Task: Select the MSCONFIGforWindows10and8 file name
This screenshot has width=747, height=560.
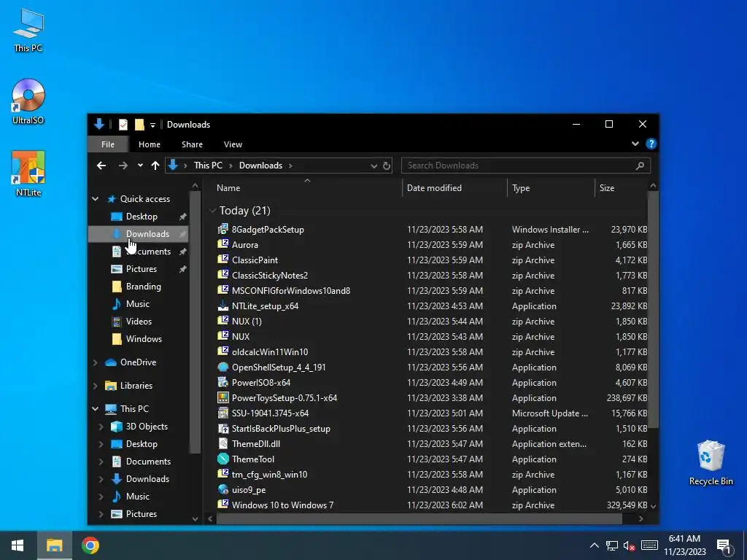Action: point(291,290)
